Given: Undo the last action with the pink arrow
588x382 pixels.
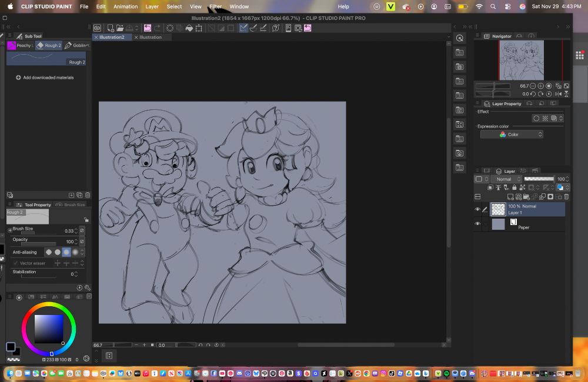Looking at the screenshot, I should click(148, 28).
